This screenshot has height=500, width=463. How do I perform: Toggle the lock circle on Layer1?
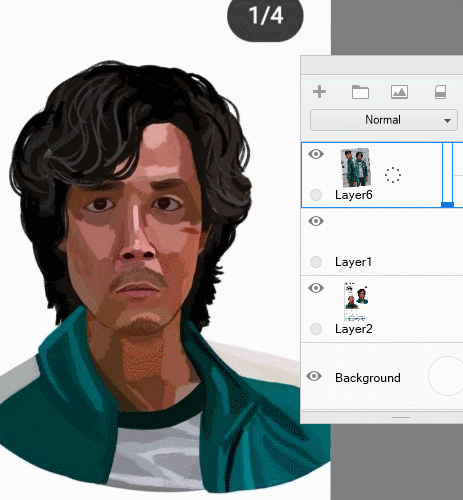click(316, 262)
